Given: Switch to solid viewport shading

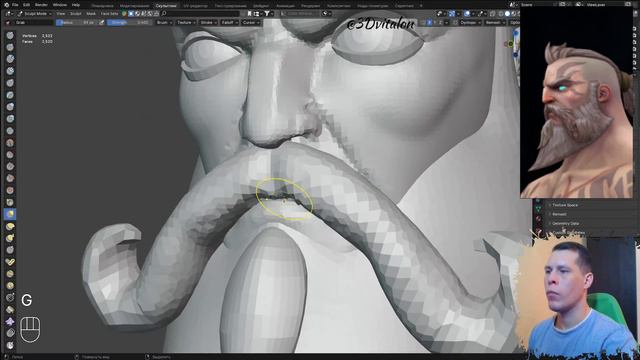Looking at the screenshot, I should [507, 13].
